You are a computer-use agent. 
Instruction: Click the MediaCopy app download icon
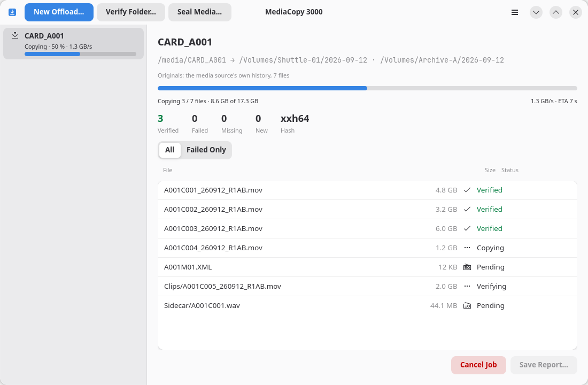tap(12, 12)
